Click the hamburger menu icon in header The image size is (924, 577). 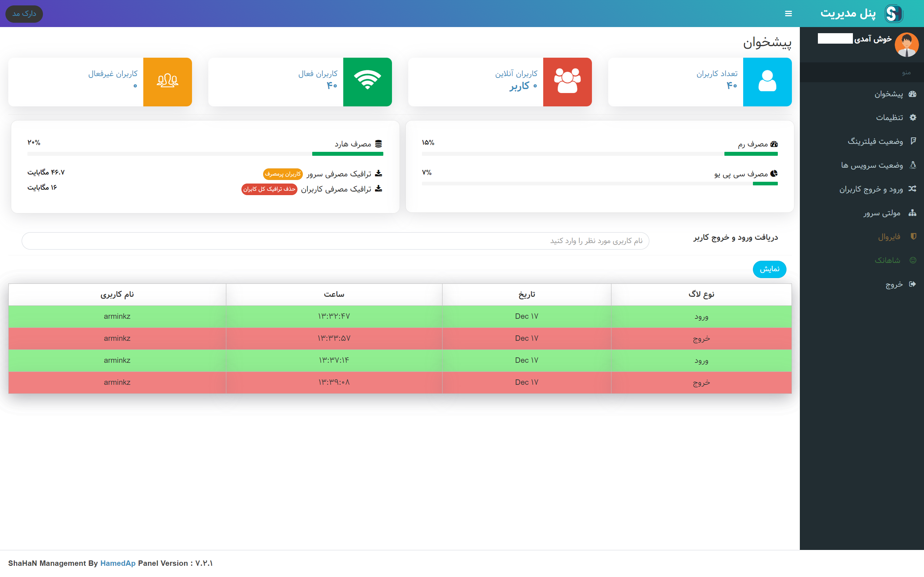[788, 14]
